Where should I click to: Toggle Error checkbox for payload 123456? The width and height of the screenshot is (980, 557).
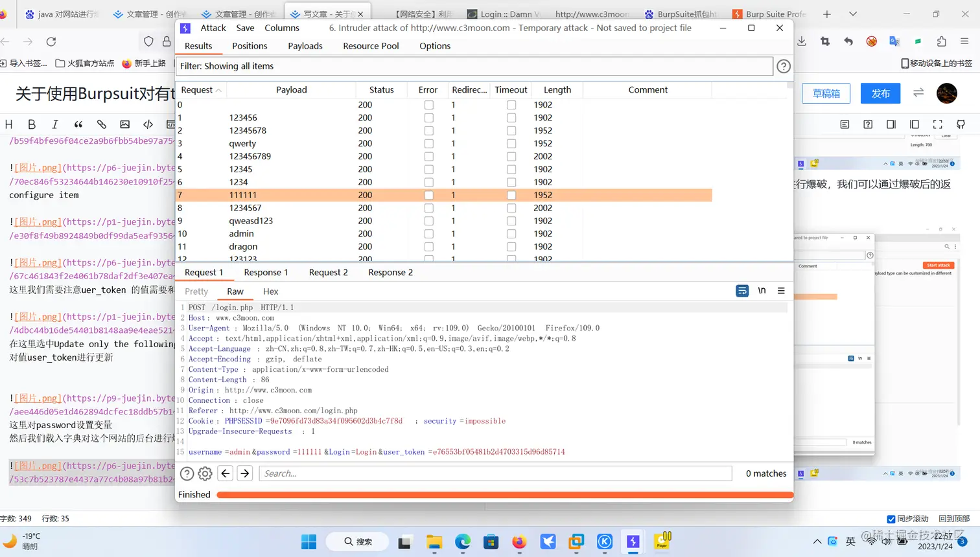point(428,118)
